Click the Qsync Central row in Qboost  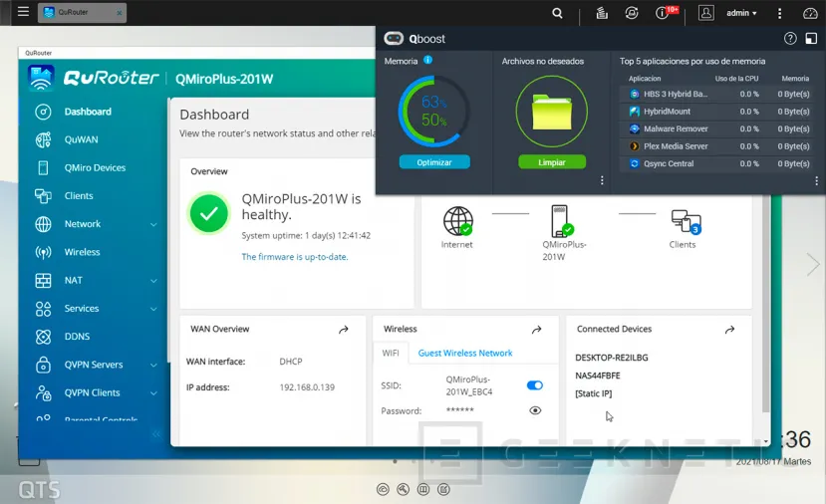pos(719,163)
